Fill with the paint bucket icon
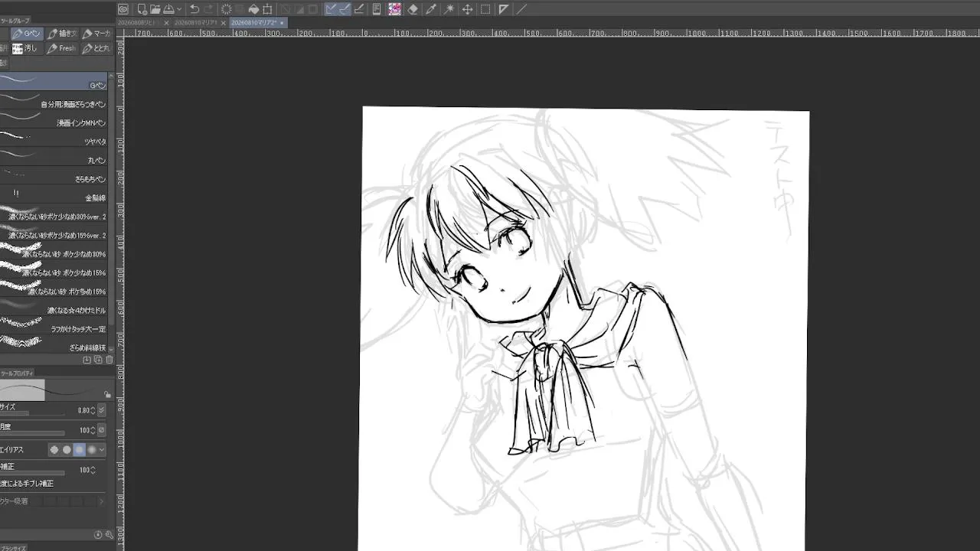This screenshot has height=551, width=980. (253, 9)
